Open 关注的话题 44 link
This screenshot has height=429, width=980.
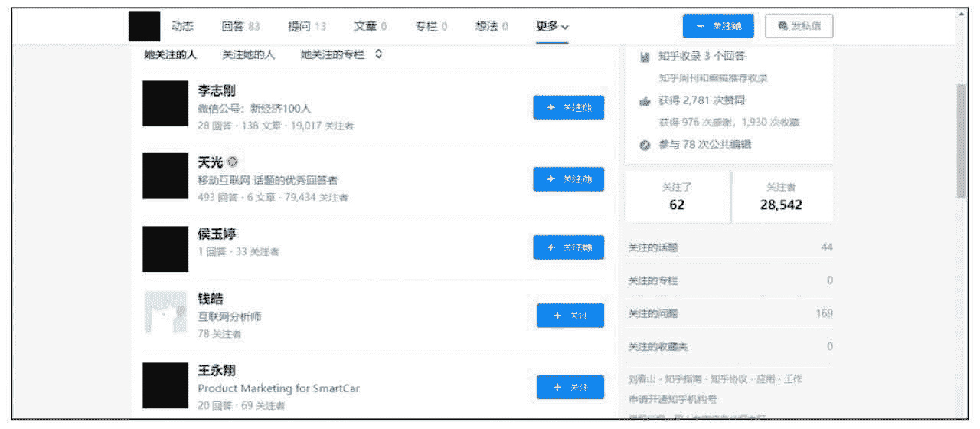tap(729, 247)
